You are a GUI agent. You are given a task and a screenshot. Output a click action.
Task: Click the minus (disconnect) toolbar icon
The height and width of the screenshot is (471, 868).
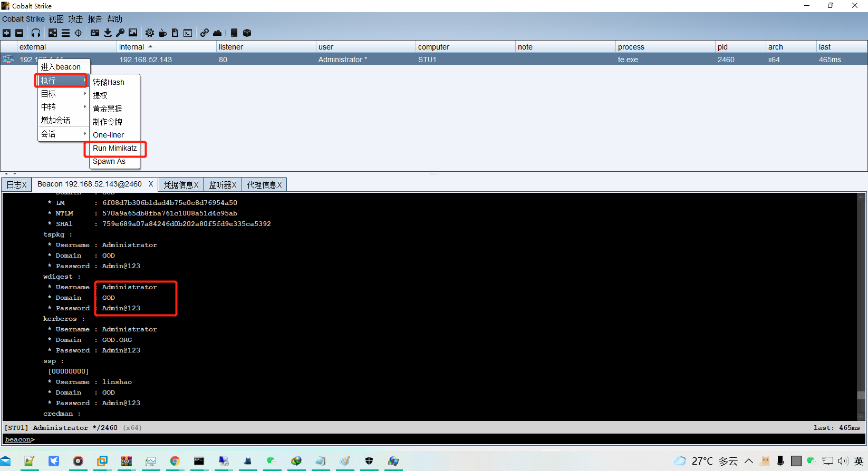point(20,33)
